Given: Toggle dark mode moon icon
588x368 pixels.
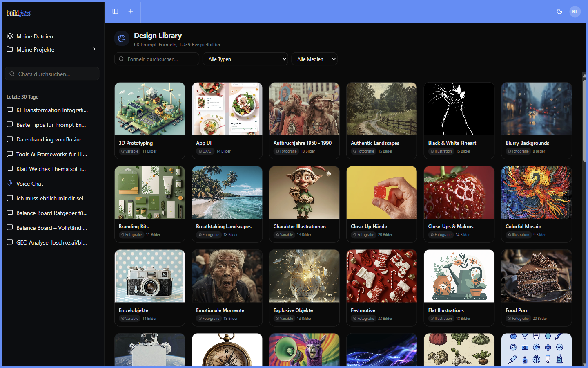Looking at the screenshot, I should [x=559, y=11].
